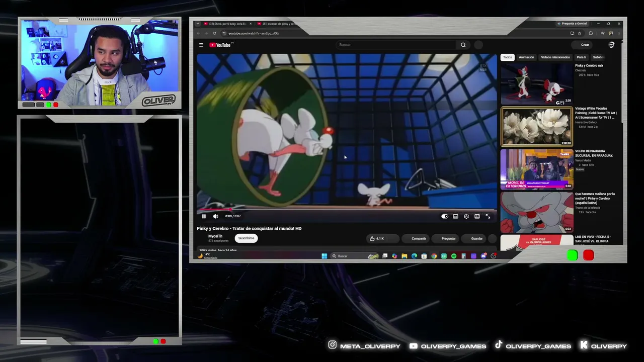Image resolution: width=644 pixels, height=362 pixels.
Task: Open Chrome extensions puzzle icon
Action: [591, 33]
